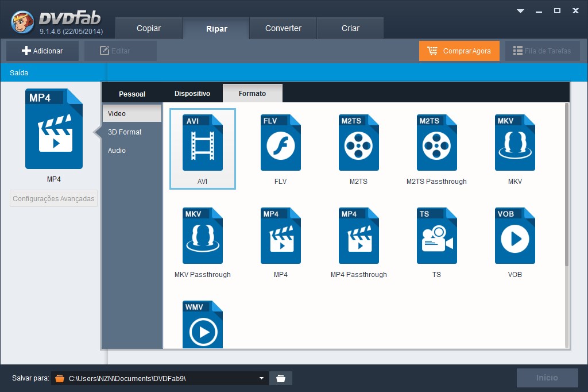Select the AVI format icon
Screen dimensions: 588x392
(x=203, y=143)
